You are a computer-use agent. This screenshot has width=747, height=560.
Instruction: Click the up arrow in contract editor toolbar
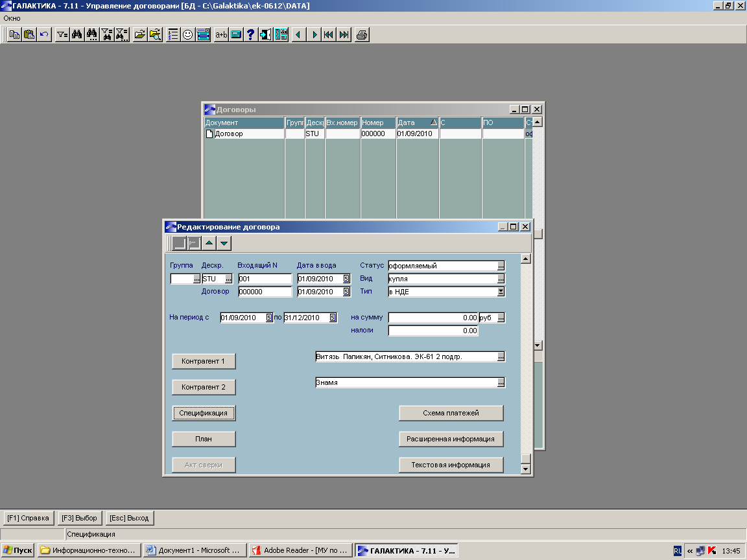click(x=209, y=244)
